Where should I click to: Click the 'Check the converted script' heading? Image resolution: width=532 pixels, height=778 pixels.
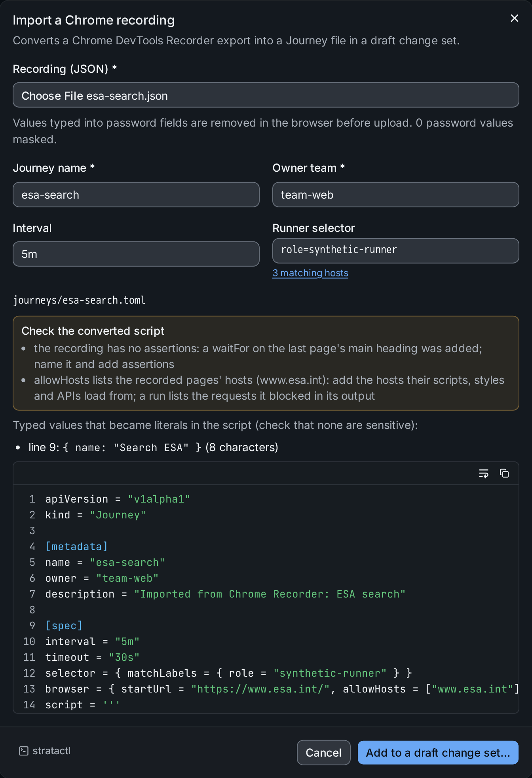[x=93, y=331]
